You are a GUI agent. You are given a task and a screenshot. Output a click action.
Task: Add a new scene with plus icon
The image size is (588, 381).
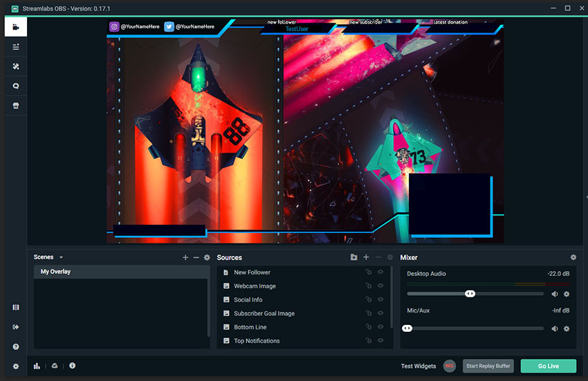coord(185,257)
